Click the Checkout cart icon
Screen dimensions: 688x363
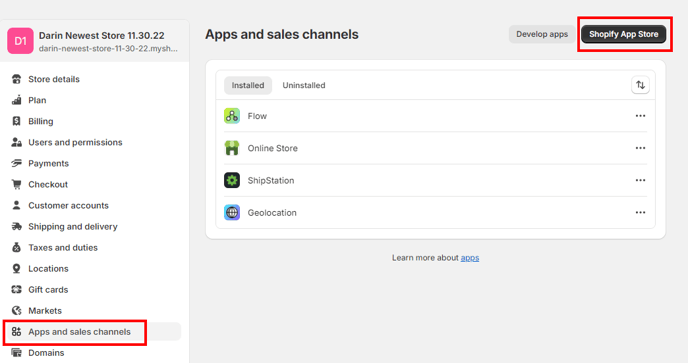click(17, 184)
